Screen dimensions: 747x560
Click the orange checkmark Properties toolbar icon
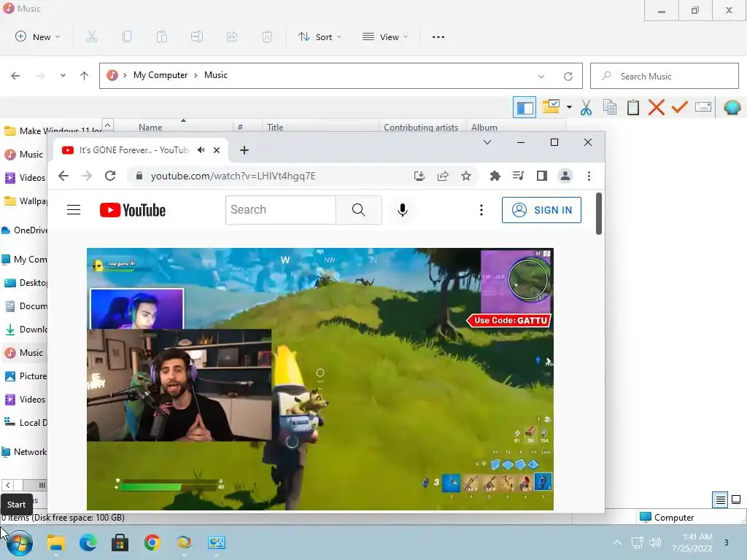679,107
